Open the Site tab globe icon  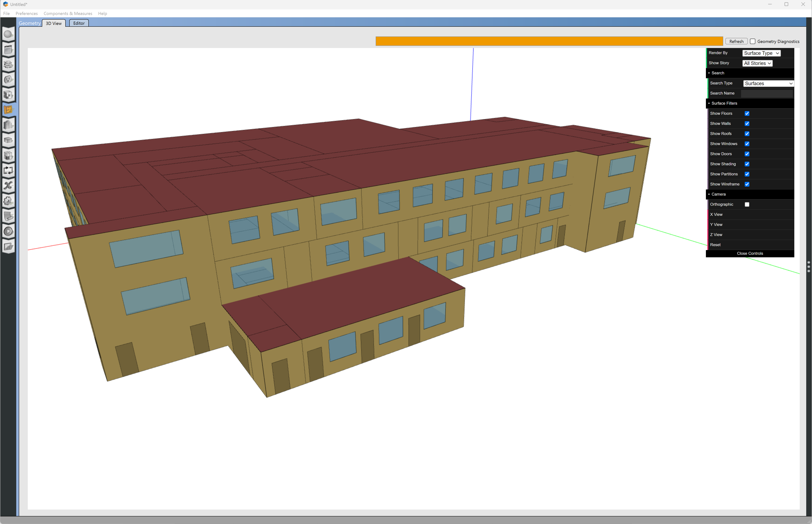(8, 34)
